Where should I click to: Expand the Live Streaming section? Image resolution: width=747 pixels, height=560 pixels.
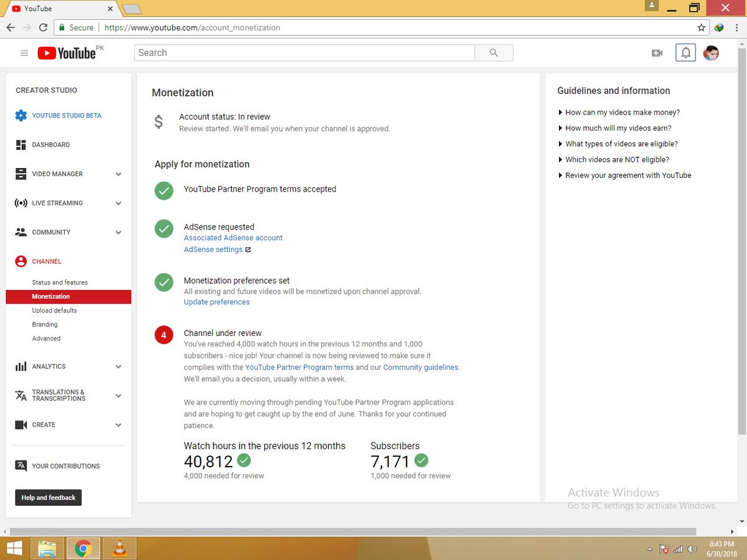[118, 203]
